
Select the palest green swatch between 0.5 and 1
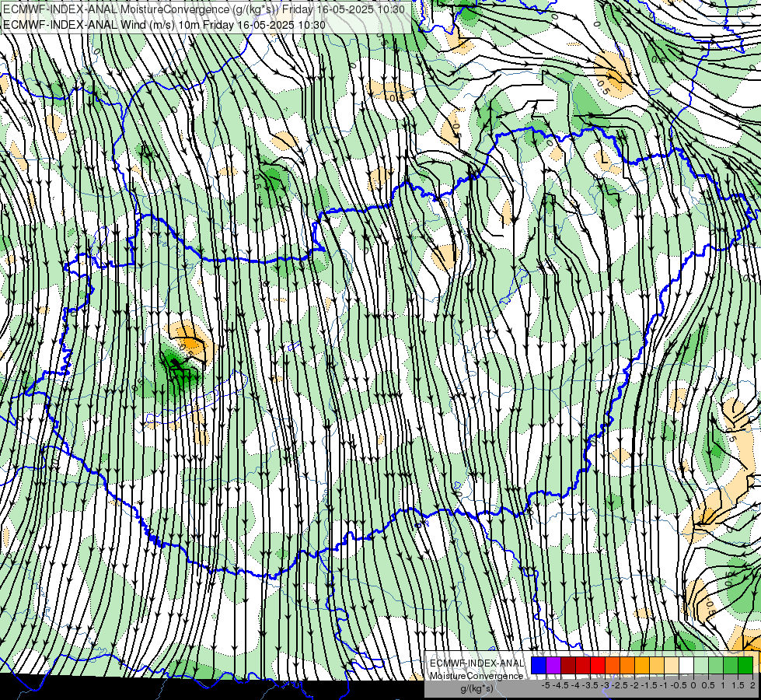(x=701, y=665)
